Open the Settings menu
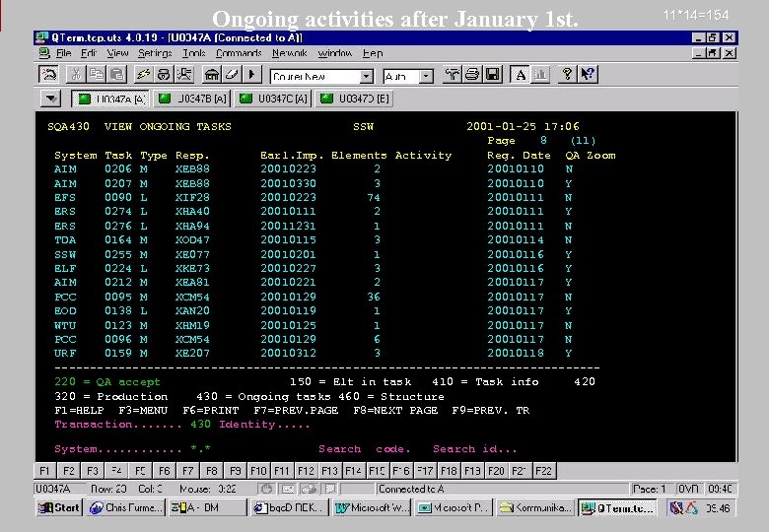The height and width of the screenshot is (532, 769). 155,53
